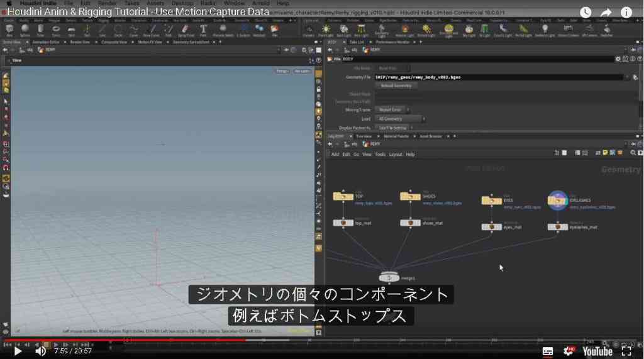Select the merge1 node
The width and height of the screenshot is (644, 359).
[389, 278]
